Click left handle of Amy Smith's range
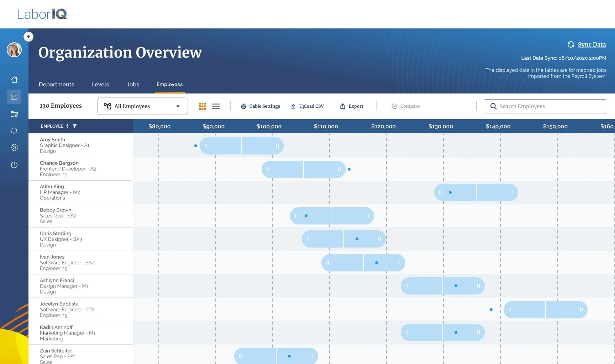 click(x=206, y=146)
